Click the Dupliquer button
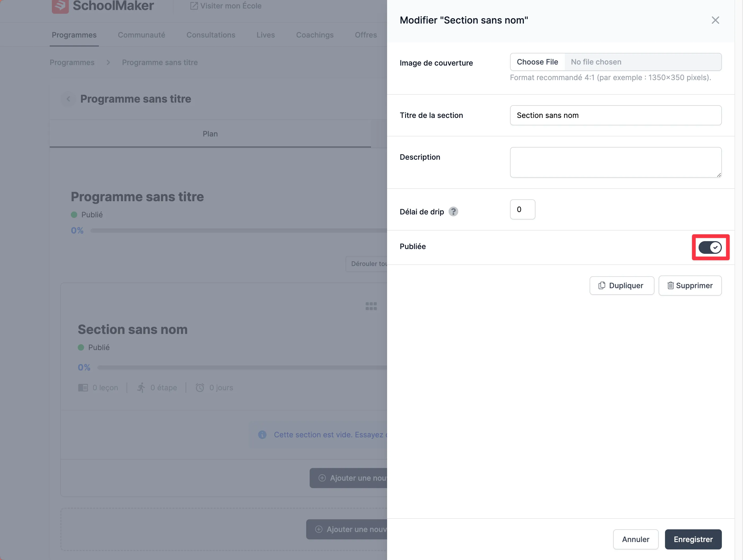This screenshot has height=560, width=743. point(621,286)
